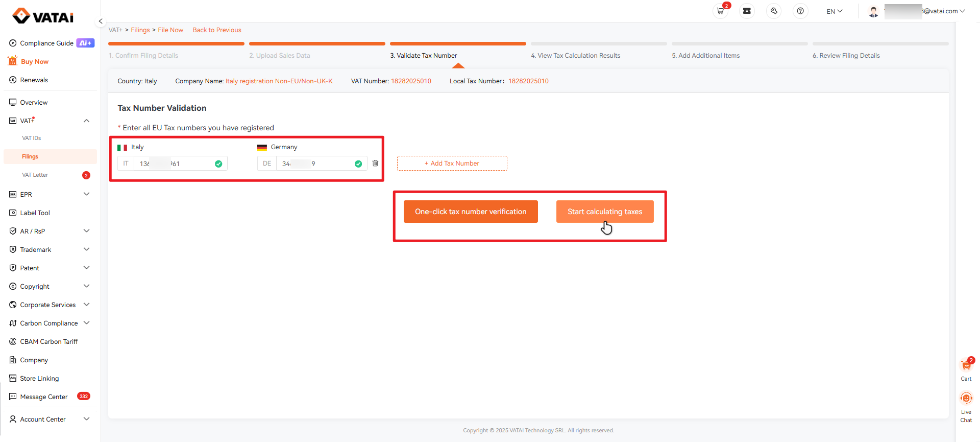The image size is (980, 442).
Task: Collapse the left sidebar panel
Action: coord(101,21)
